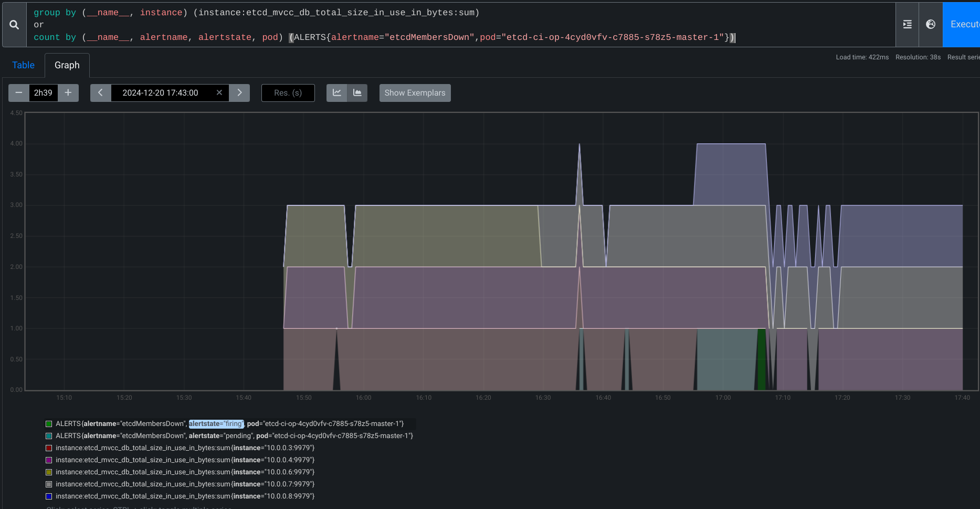
Task: Switch to stacked area chart mode
Action: tap(357, 93)
